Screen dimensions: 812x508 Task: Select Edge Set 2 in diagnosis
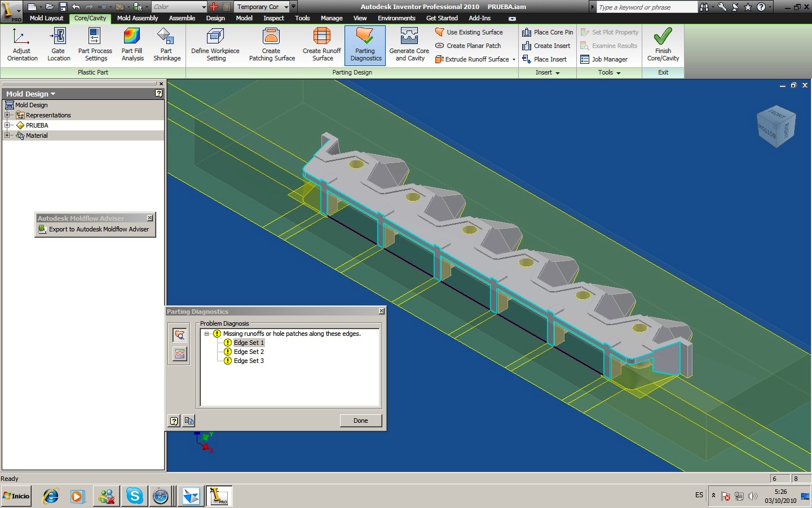point(249,352)
